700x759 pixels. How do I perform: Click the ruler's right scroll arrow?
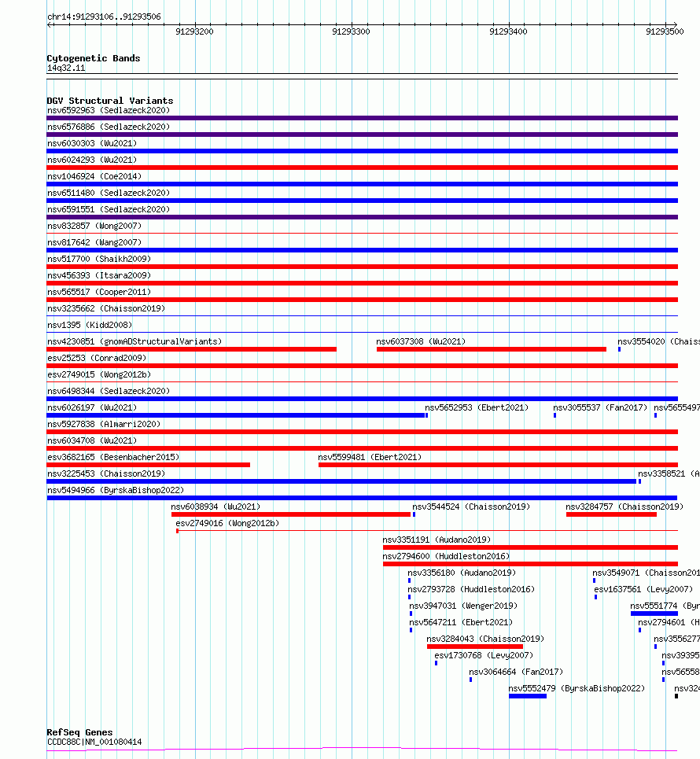pyautogui.click(x=674, y=24)
